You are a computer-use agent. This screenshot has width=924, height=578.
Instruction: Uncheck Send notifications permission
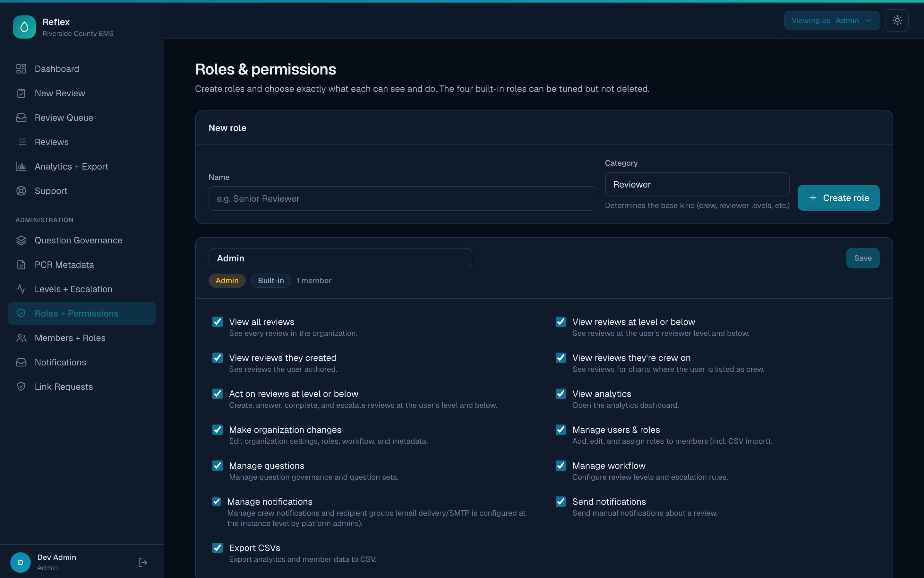point(561,502)
